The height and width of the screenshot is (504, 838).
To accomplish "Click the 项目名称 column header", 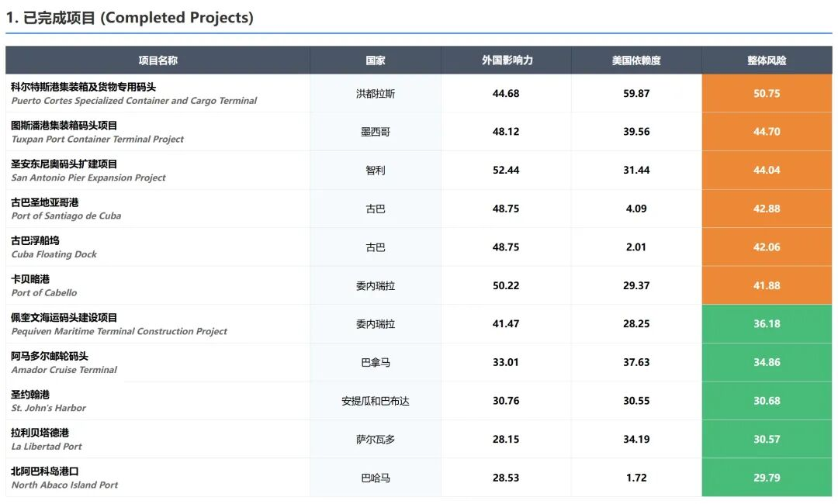I will (158, 60).
